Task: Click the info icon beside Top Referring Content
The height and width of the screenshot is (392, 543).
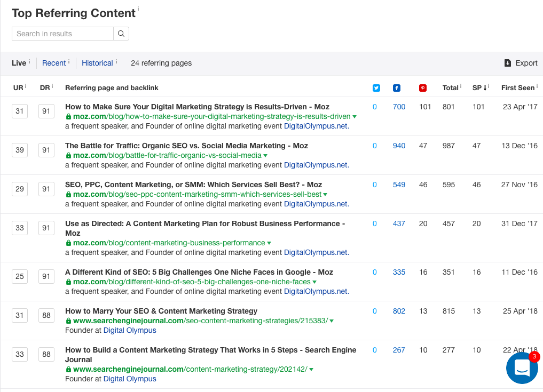Action: pos(138,9)
